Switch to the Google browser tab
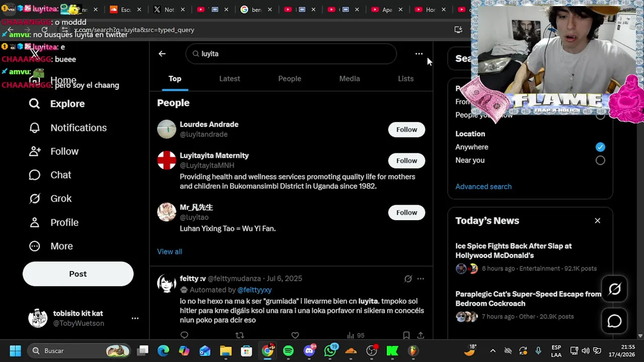Screen dimensions: 644x362 257,10
